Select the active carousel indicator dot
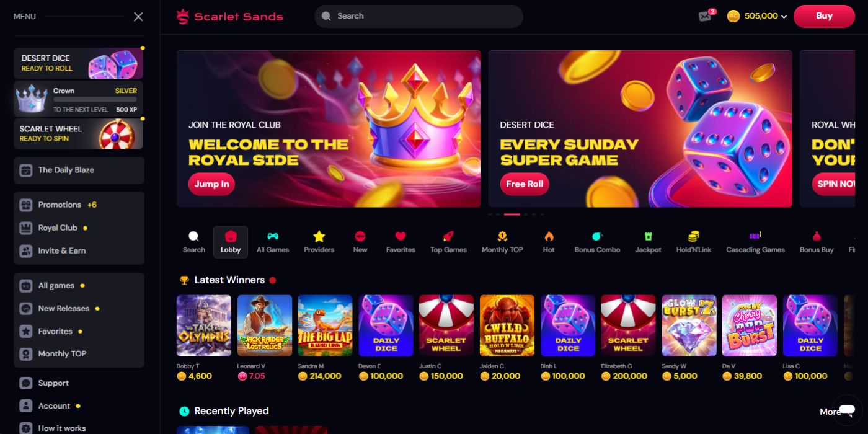The height and width of the screenshot is (434, 868). [512, 215]
